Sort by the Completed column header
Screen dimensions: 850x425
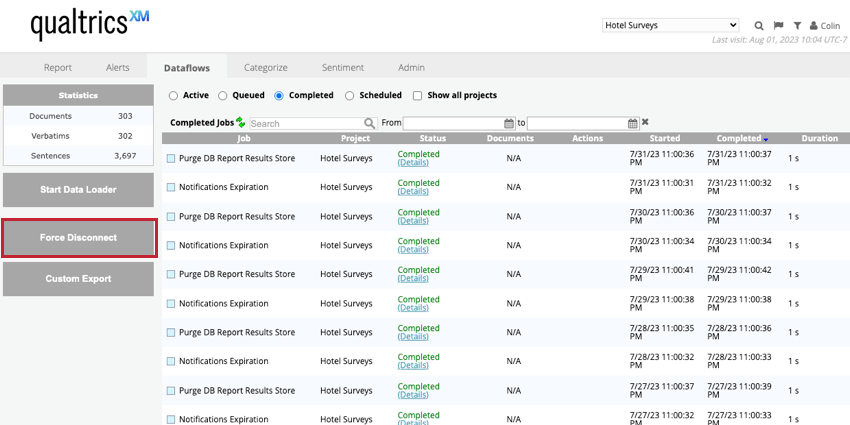pos(739,138)
